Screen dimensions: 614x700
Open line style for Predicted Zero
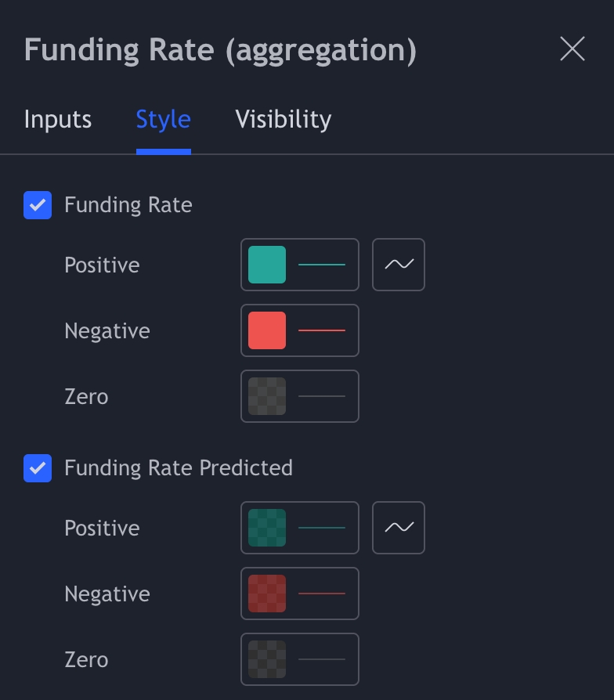point(322,659)
